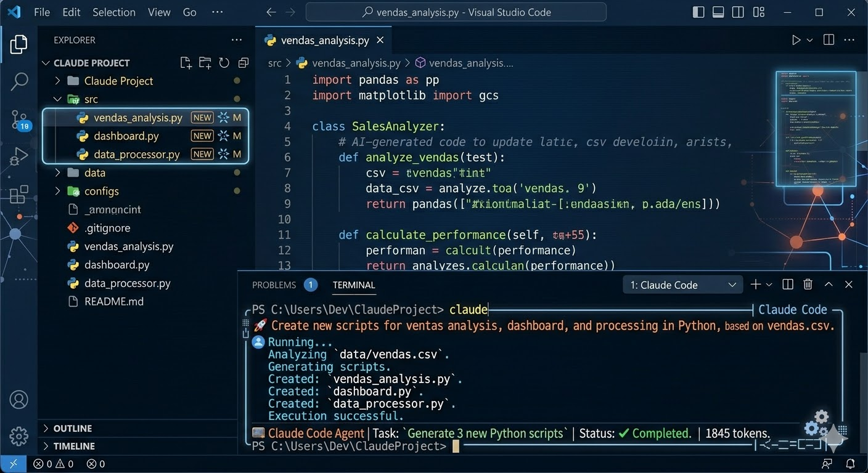This screenshot has height=473, width=868.
Task: Split the editor to the right
Action: click(829, 40)
